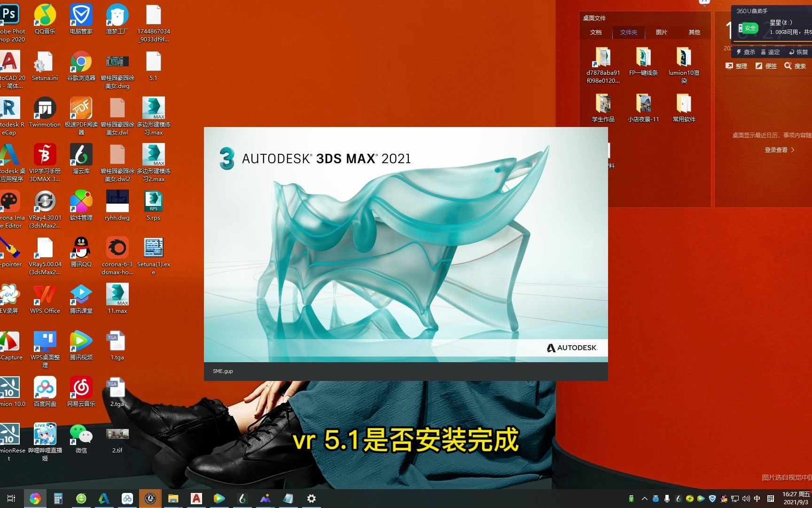This screenshot has width=812, height=508.
Task: Click the speaker icon to adjust volume
Action: click(746, 499)
